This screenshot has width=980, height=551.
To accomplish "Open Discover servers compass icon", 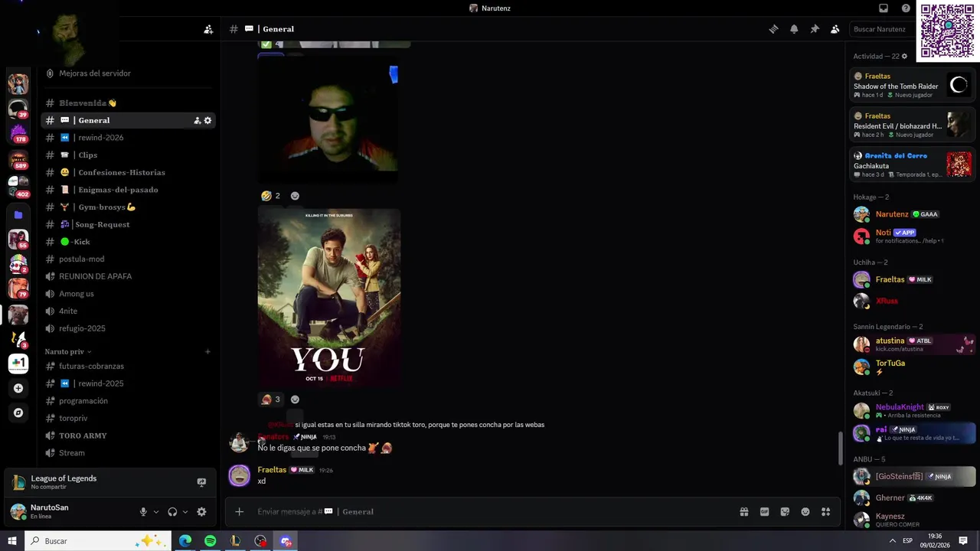I will pos(18,412).
